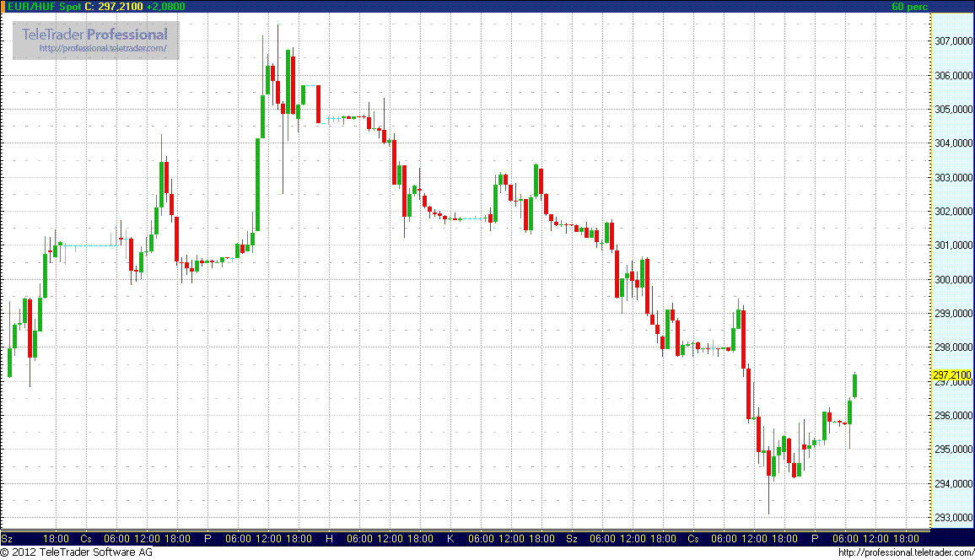Click the 302,0000 price axis label
This screenshot has width=975, height=560.
tap(954, 212)
